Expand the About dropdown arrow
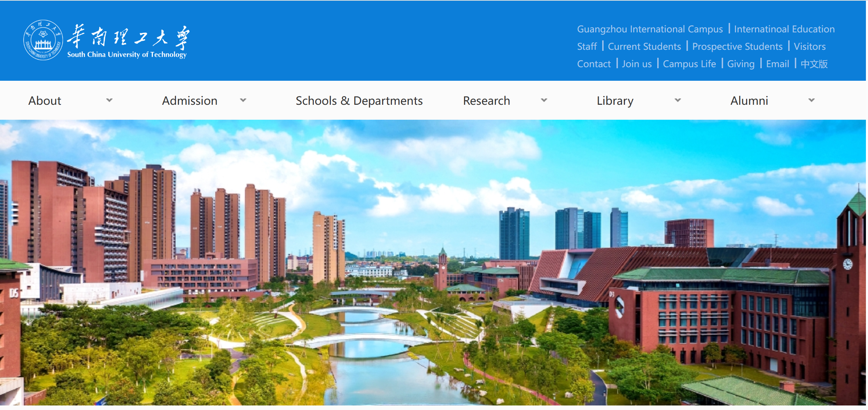The image size is (868, 410). tap(109, 101)
